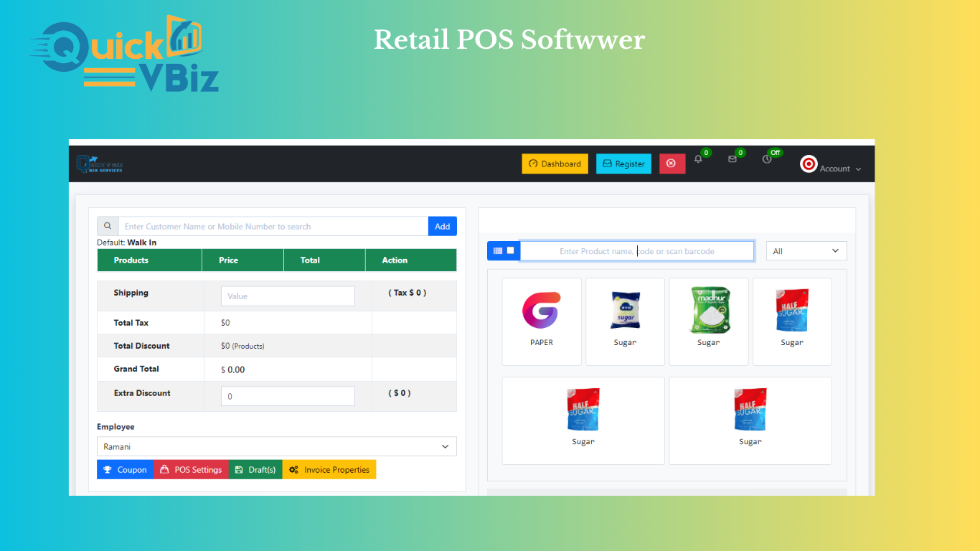Open POS Settings

tap(191, 470)
